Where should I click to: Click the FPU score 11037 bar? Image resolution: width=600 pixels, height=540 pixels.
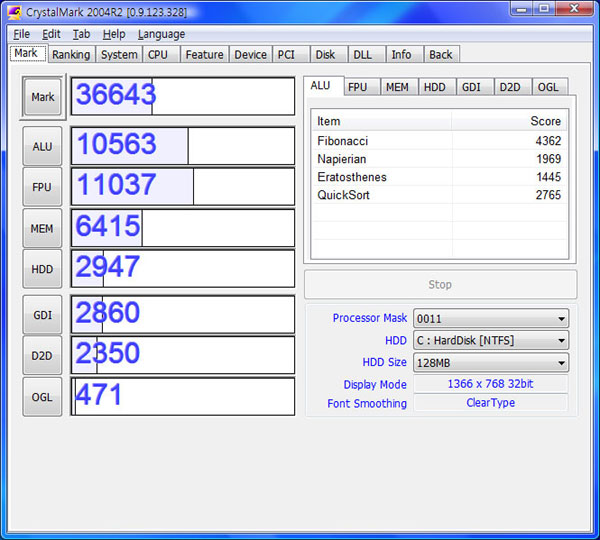click(x=183, y=187)
